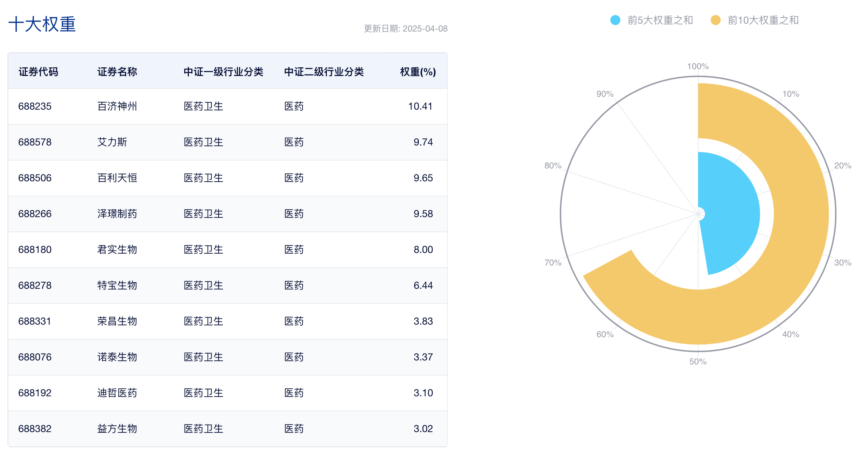
Task: Open the 百济神州 security row
Action: coord(117,106)
